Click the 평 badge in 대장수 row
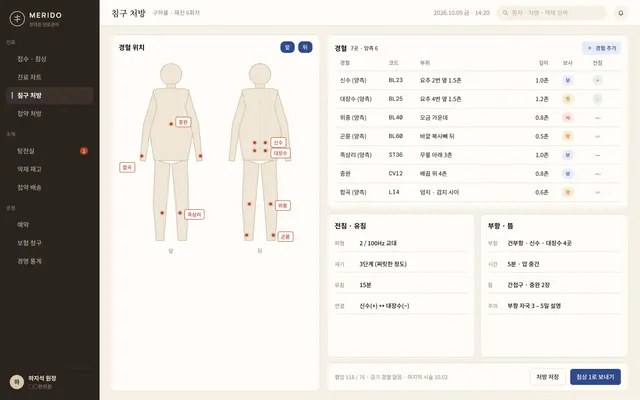This screenshot has width=640, height=400. (x=567, y=99)
